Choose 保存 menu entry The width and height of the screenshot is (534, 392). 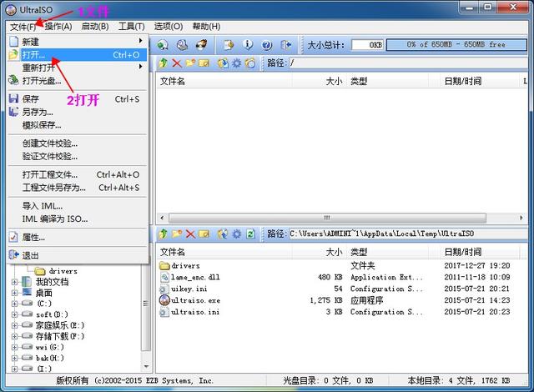coord(78,99)
